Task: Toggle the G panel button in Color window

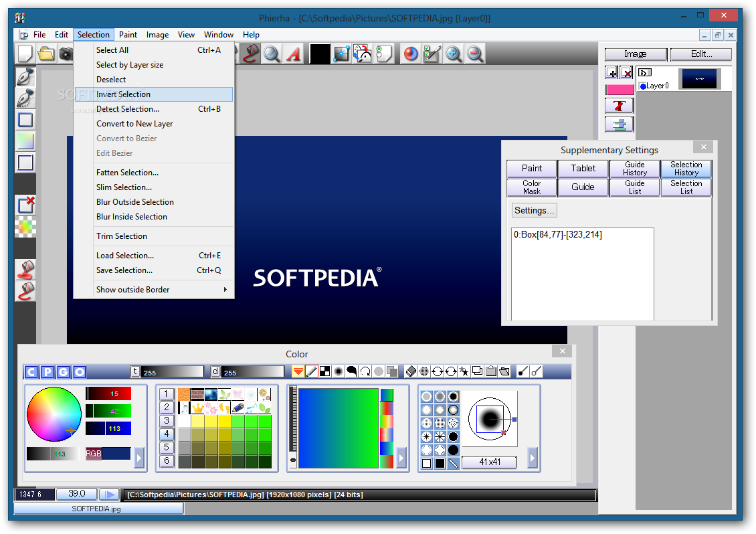Action: coord(64,372)
